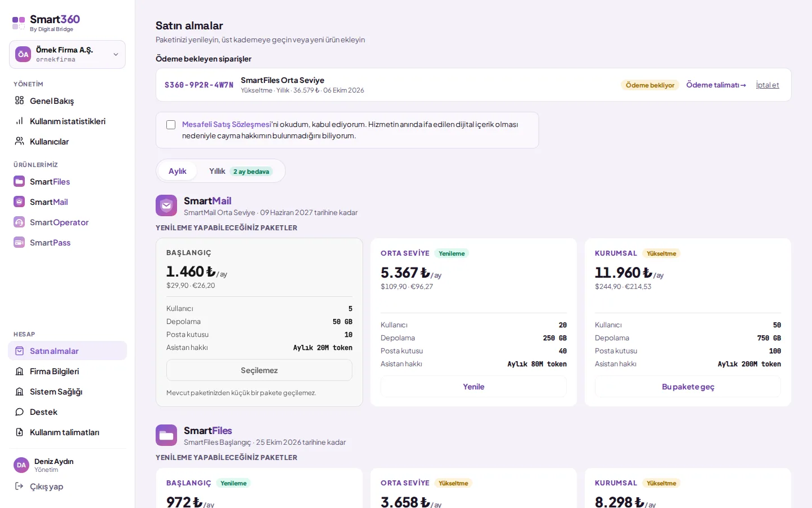
Task: Click the Satın almalar bag icon
Action: click(x=19, y=351)
